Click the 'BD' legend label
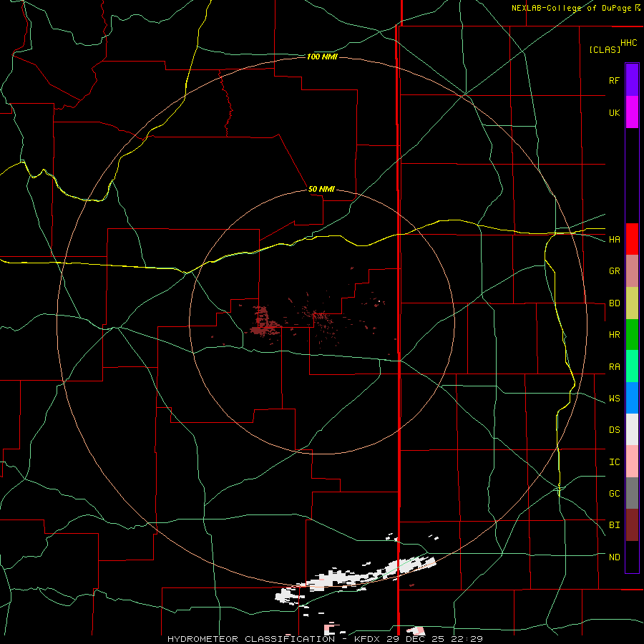Viewport: 644px width, 644px height. [x=614, y=303]
